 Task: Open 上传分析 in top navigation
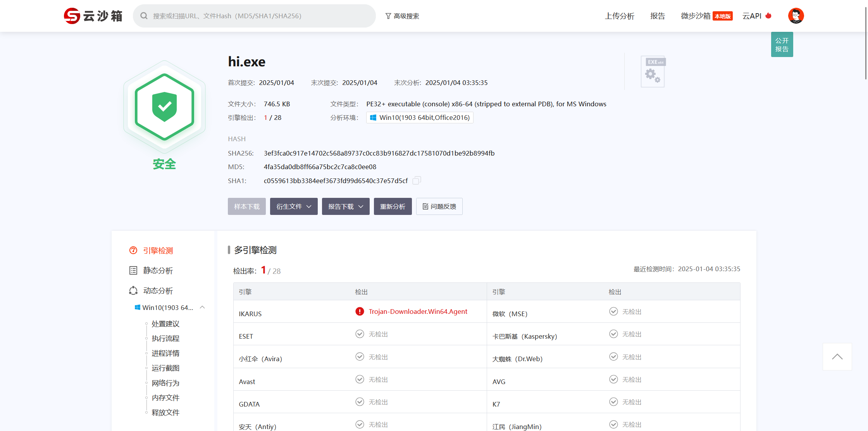click(x=619, y=16)
